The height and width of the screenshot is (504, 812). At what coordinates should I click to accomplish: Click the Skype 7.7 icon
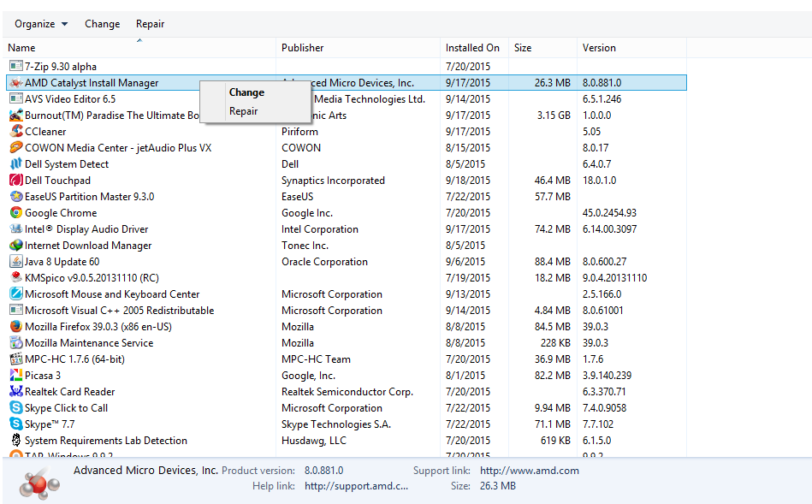click(x=16, y=424)
